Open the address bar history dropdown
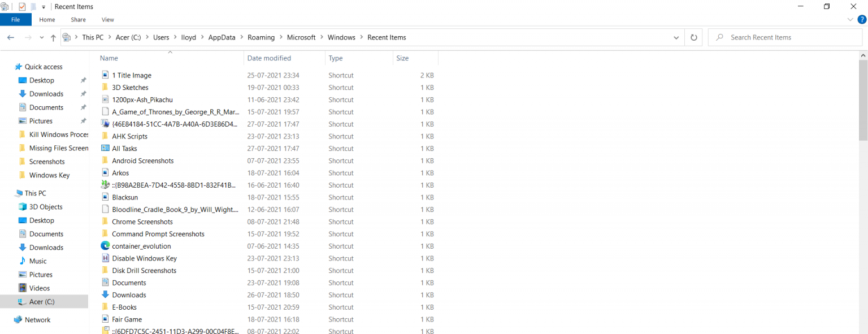Viewport: 868px width, 334px height. point(676,37)
